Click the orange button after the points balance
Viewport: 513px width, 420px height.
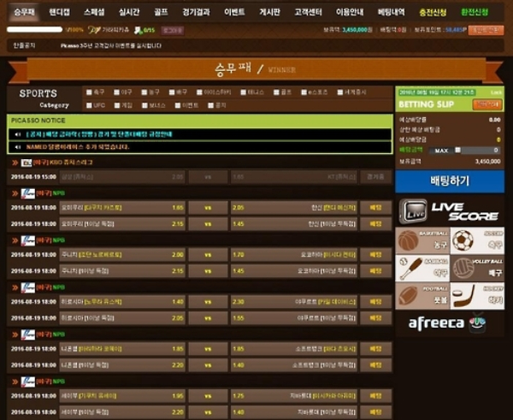486,30
